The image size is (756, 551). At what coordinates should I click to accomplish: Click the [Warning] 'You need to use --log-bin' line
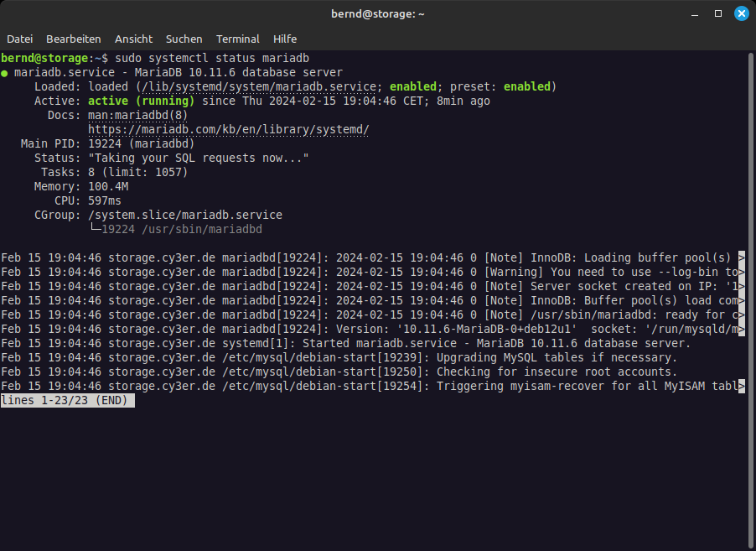[373, 272]
